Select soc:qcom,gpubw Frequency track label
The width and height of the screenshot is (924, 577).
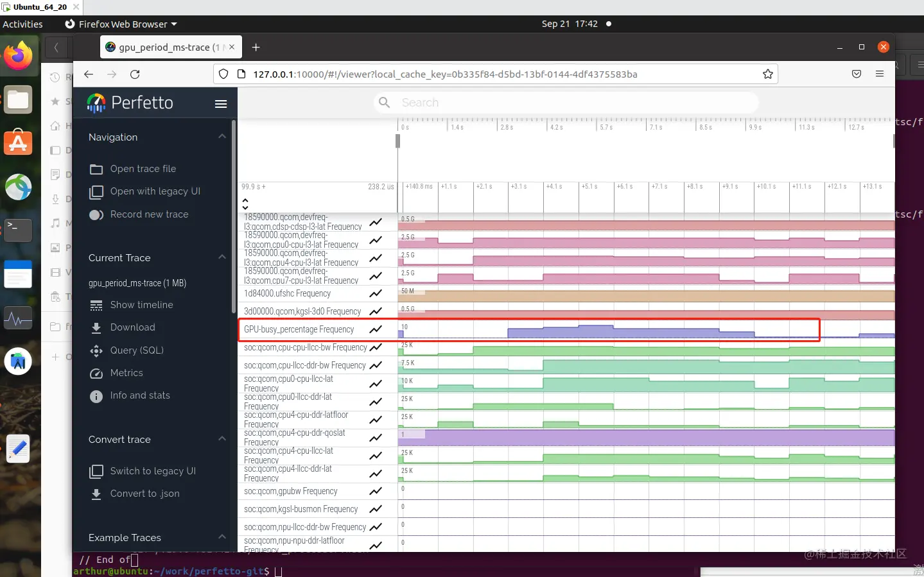pos(290,491)
